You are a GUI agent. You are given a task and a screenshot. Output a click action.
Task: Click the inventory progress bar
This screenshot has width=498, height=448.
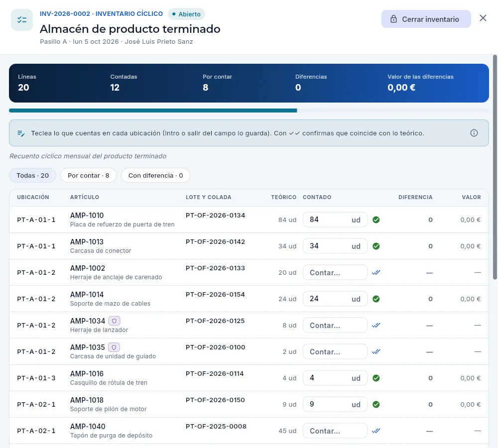point(249,111)
